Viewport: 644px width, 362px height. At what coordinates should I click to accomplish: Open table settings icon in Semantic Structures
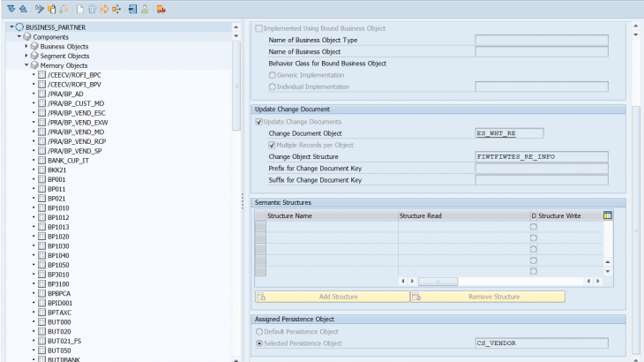tap(607, 215)
